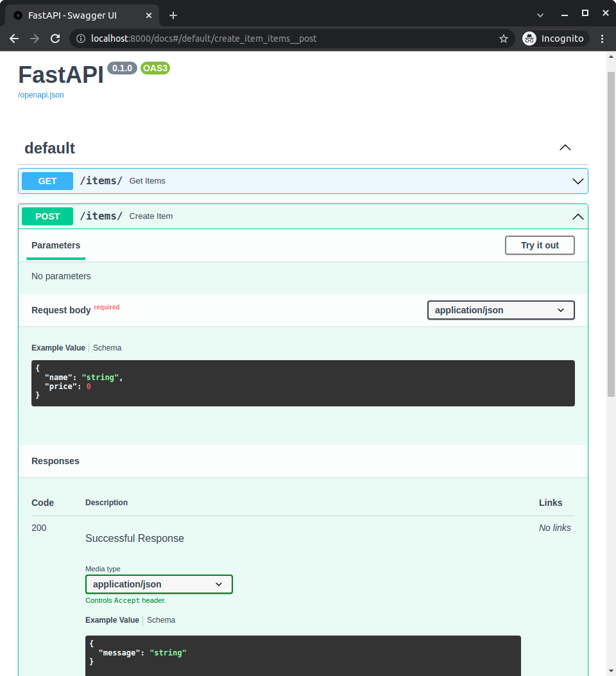Open the Chrome three-dot menu
The height and width of the screenshot is (676, 616).
pyautogui.click(x=602, y=39)
